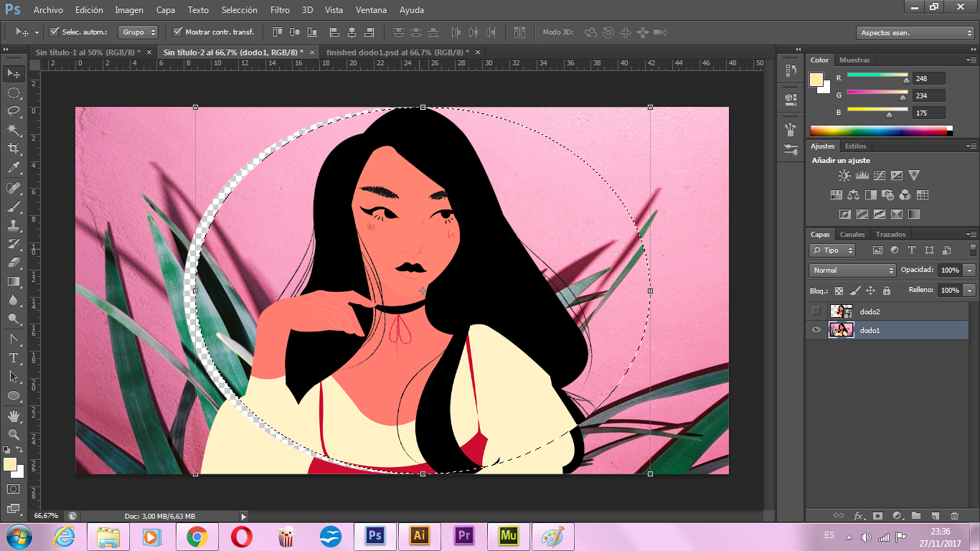Toggle lock position
The image size is (980, 551).
pyautogui.click(x=870, y=291)
